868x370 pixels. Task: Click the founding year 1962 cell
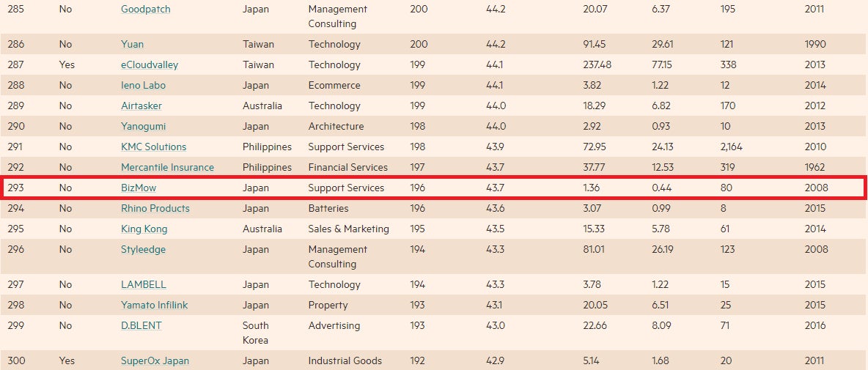pyautogui.click(x=816, y=167)
